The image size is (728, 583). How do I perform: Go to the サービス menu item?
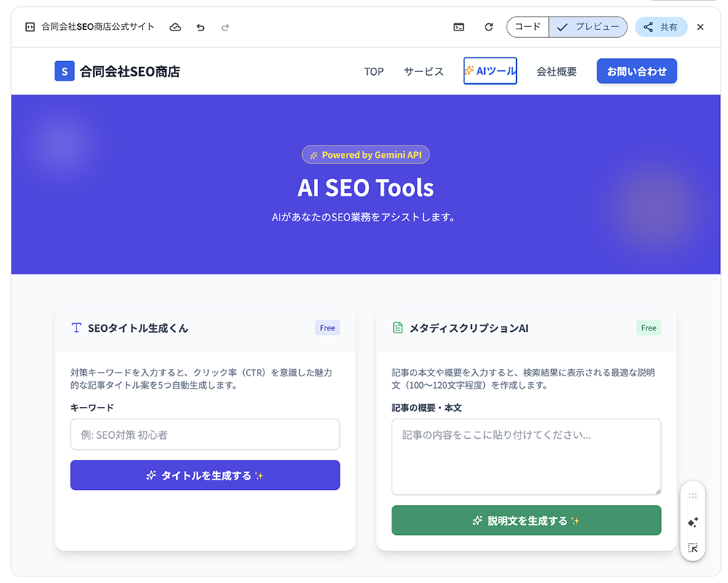coord(423,71)
